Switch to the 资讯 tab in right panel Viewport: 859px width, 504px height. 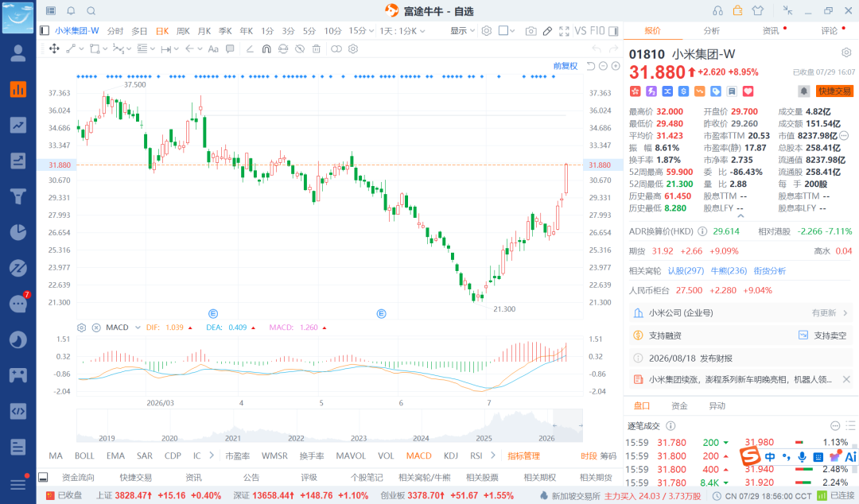[771, 31]
